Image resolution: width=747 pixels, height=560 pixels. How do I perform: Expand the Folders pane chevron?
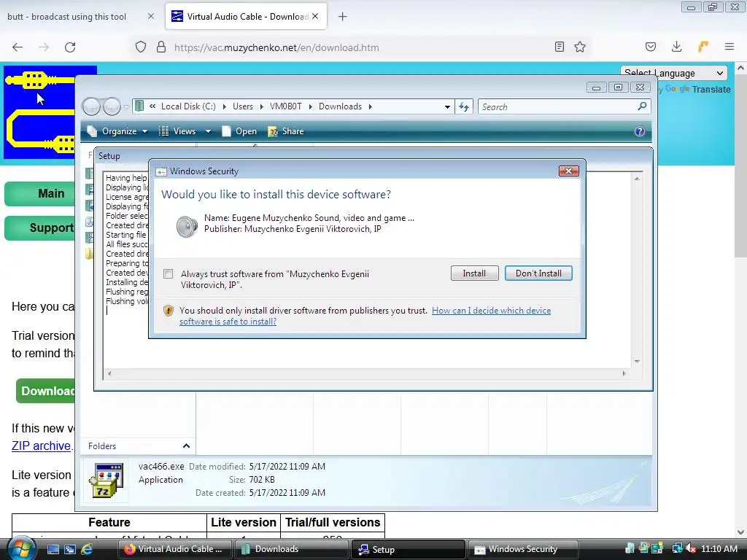tap(186, 446)
